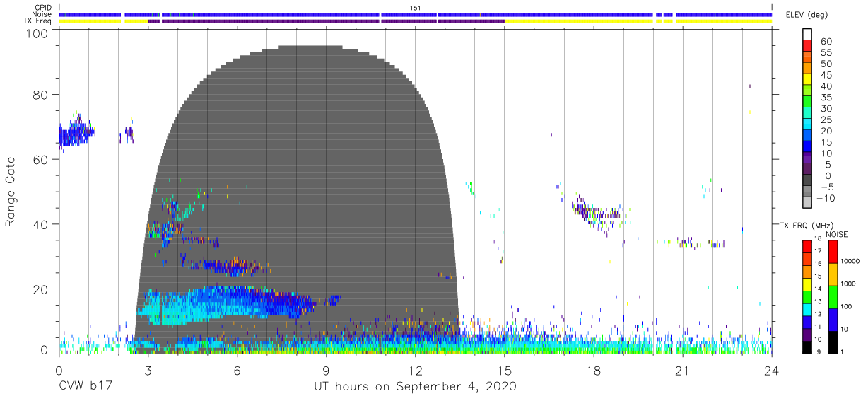
Task: Click the x-axis tick label '21'
Action: tap(683, 369)
